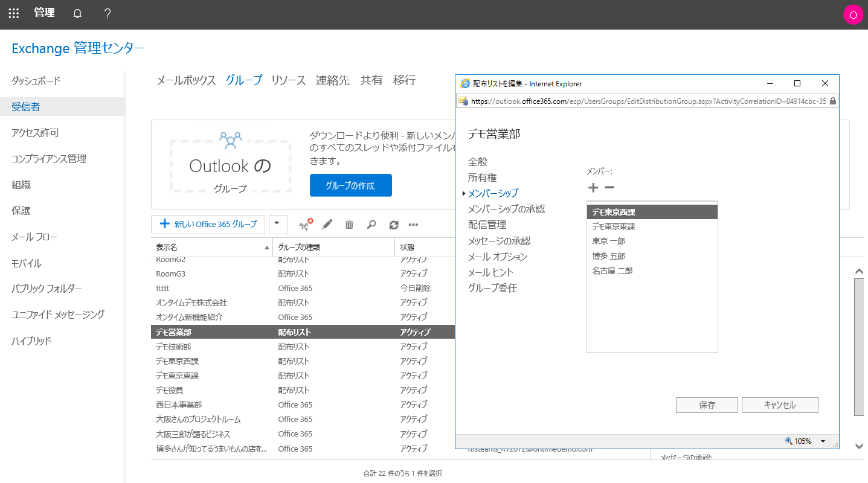Switch to the リソース tab

click(x=288, y=80)
